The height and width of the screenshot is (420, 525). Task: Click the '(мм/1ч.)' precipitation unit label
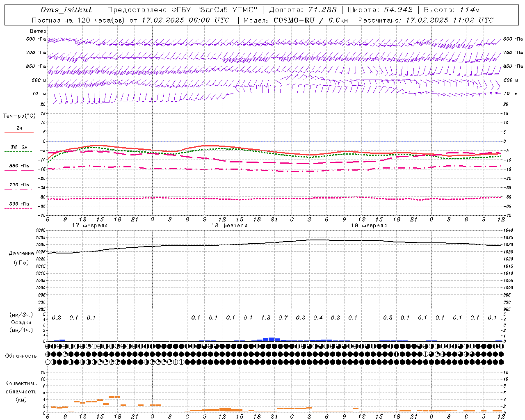(21, 330)
